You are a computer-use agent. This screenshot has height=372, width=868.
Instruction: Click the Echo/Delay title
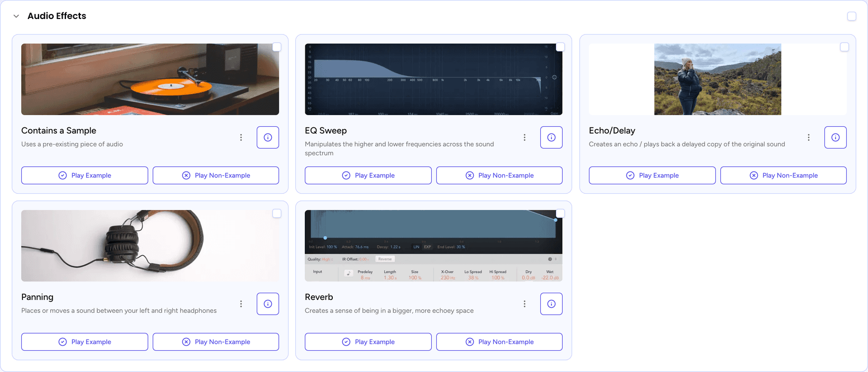point(612,131)
